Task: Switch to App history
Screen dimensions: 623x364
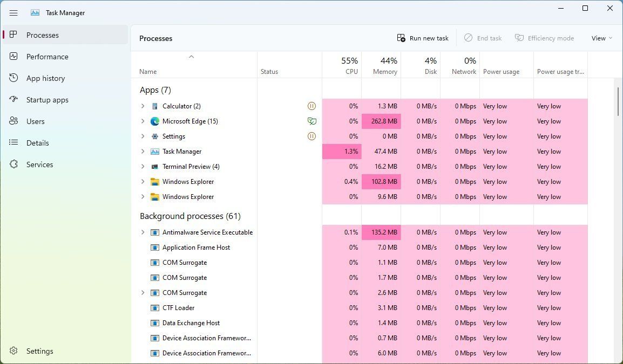Action: tap(45, 78)
